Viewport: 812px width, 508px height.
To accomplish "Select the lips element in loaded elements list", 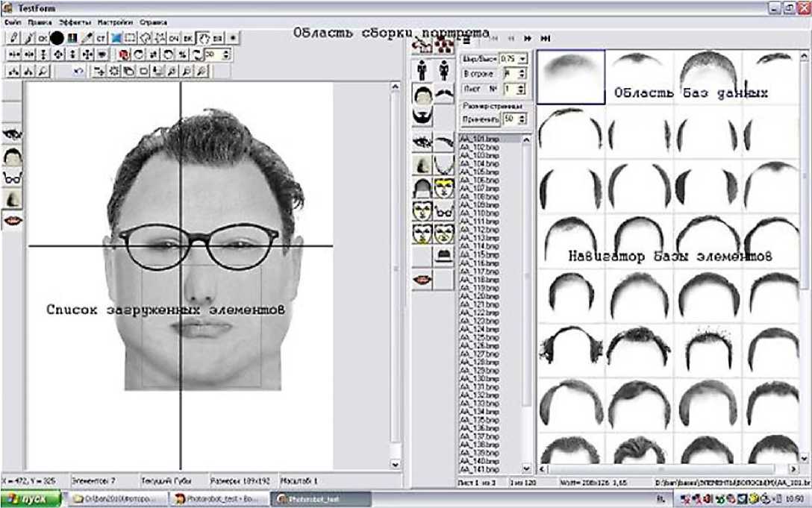I will pyautogui.click(x=13, y=220).
